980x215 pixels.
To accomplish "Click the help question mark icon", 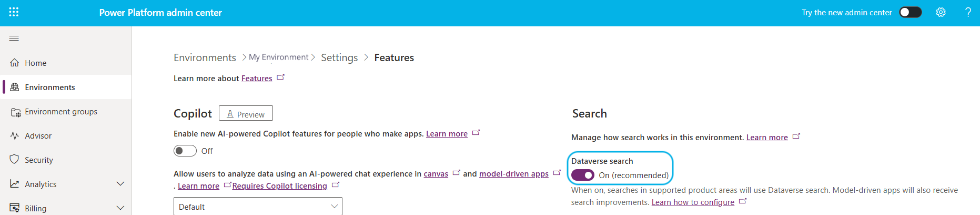I will pos(968,12).
